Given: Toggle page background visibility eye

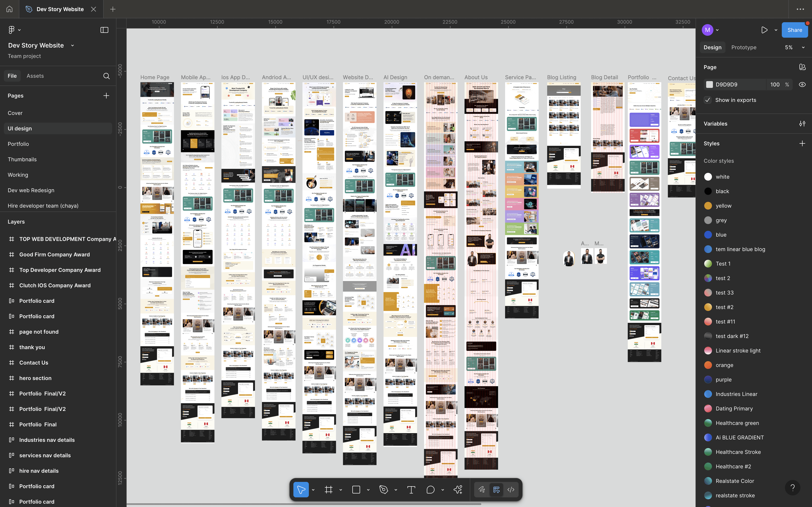Looking at the screenshot, I should click(x=802, y=84).
